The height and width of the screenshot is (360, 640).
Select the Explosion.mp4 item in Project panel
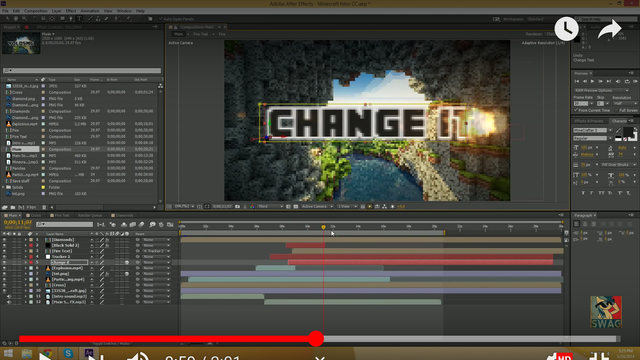(24, 124)
